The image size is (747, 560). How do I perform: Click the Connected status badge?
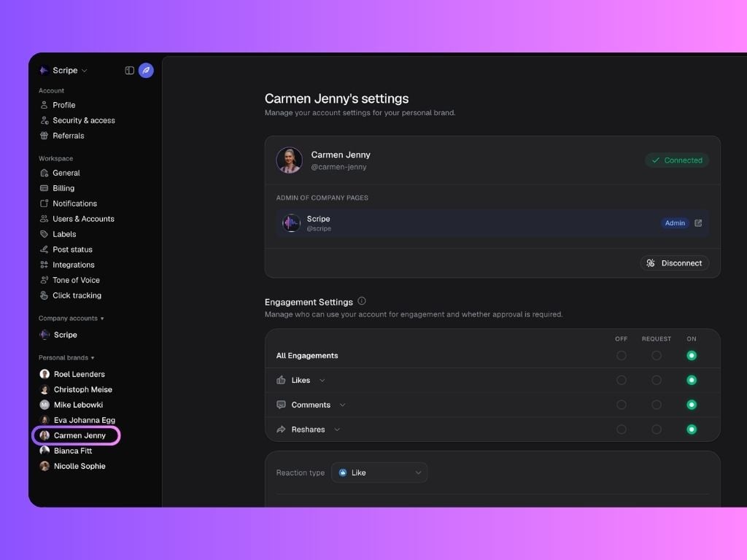[x=677, y=160]
